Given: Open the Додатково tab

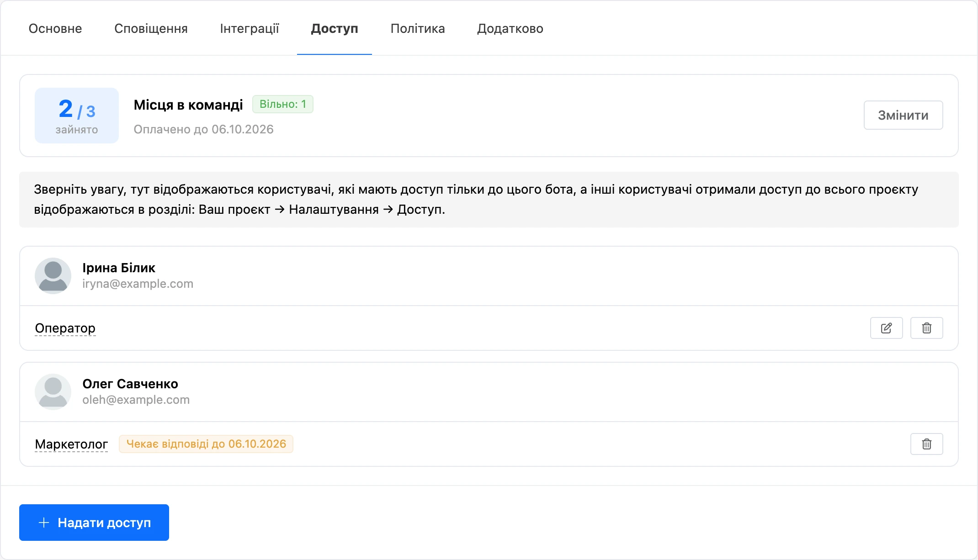Looking at the screenshot, I should click(510, 28).
